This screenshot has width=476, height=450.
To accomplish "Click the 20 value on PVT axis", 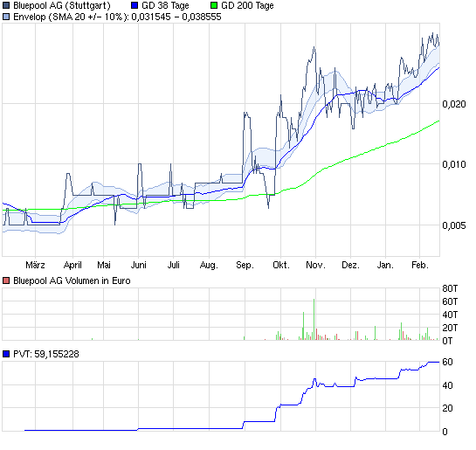I will pos(447,408).
